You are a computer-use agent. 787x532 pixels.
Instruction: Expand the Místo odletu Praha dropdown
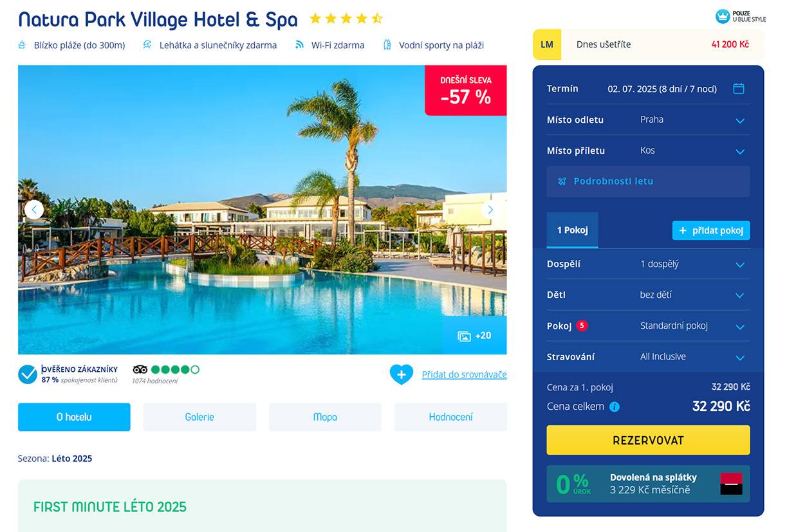pyautogui.click(x=648, y=120)
